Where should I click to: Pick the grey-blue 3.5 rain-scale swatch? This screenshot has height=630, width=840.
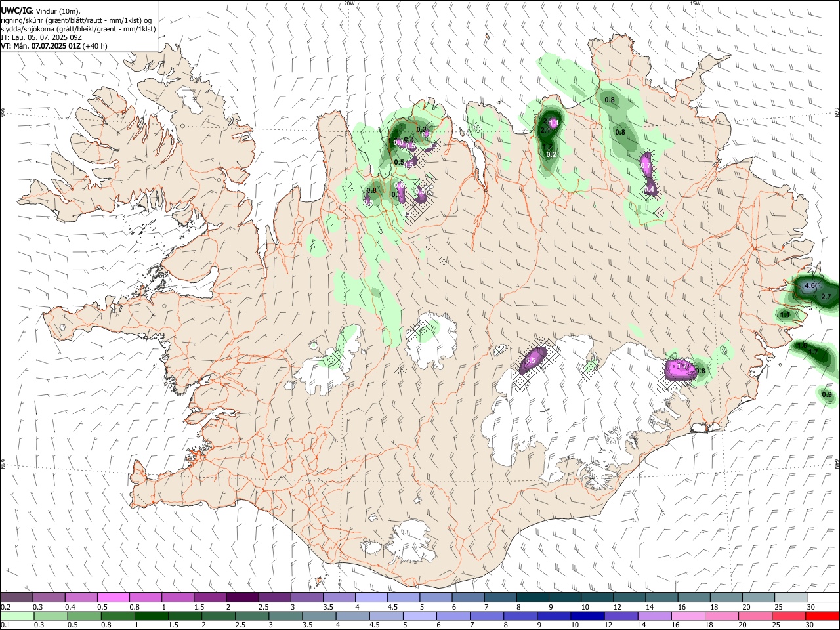[x=319, y=616]
